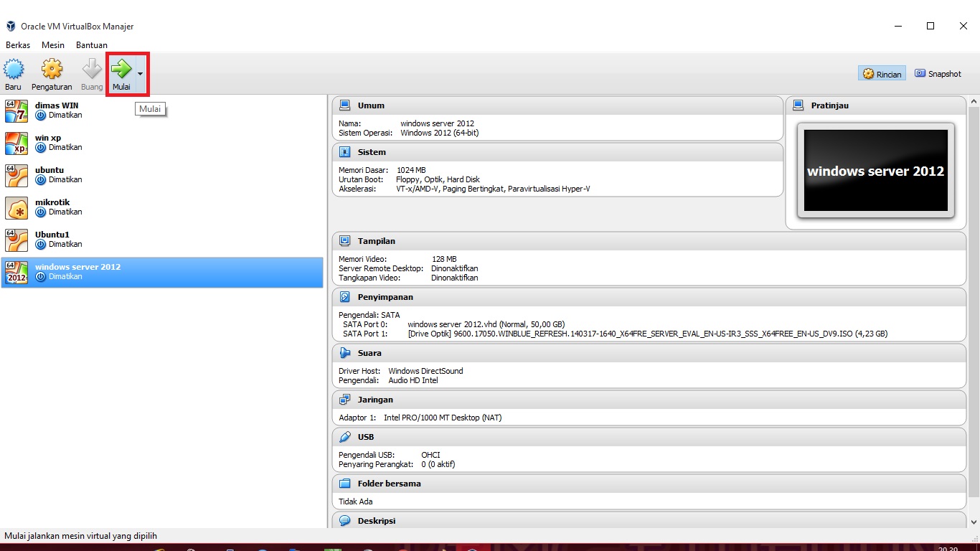
Task: Open the Suara section header link
Action: click(369, 353)
